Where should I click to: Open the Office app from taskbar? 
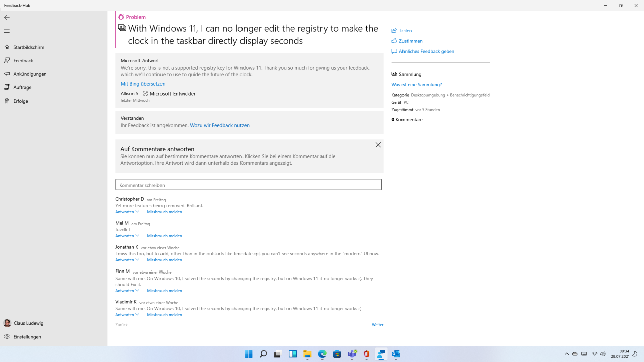tap(367, 354)
